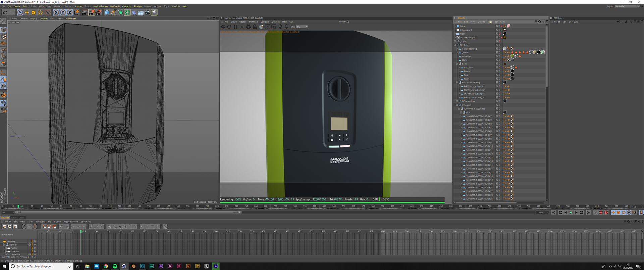Click go to start of animation
The image size is (644, 270).
click(553, 213)
